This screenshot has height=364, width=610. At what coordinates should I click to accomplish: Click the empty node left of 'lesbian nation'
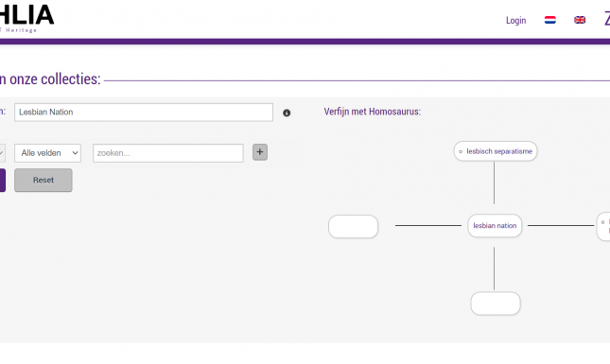(x=354, y=226)
